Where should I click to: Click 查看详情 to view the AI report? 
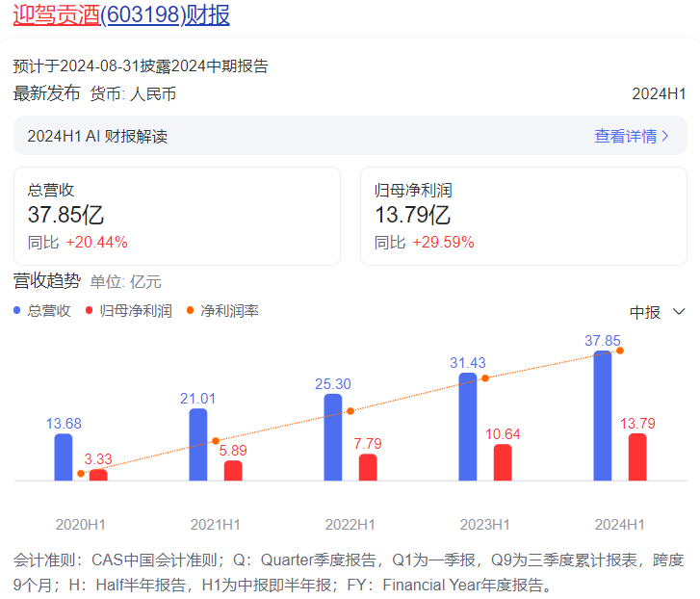(x=626, y=136)
